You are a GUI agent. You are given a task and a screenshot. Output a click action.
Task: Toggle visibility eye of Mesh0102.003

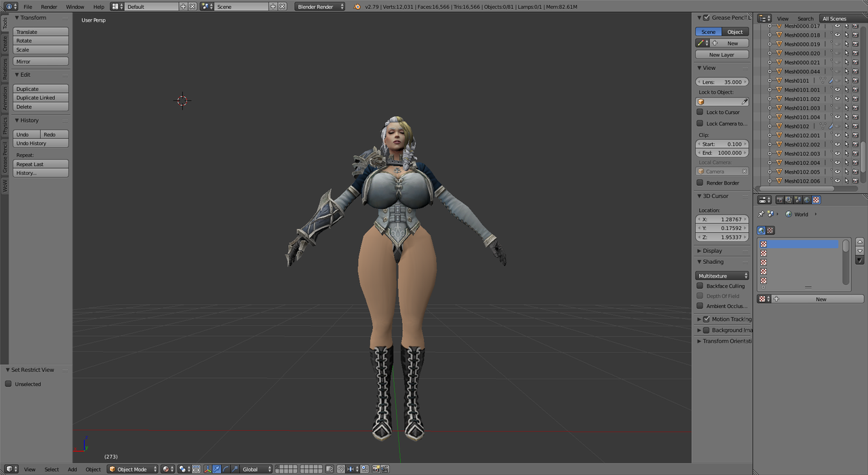[837, 153]
